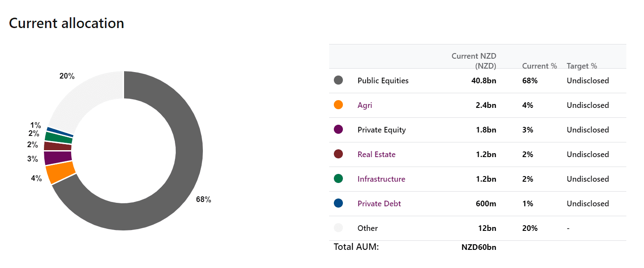Select the purple 3% donut slice

[x=58, y=158]
